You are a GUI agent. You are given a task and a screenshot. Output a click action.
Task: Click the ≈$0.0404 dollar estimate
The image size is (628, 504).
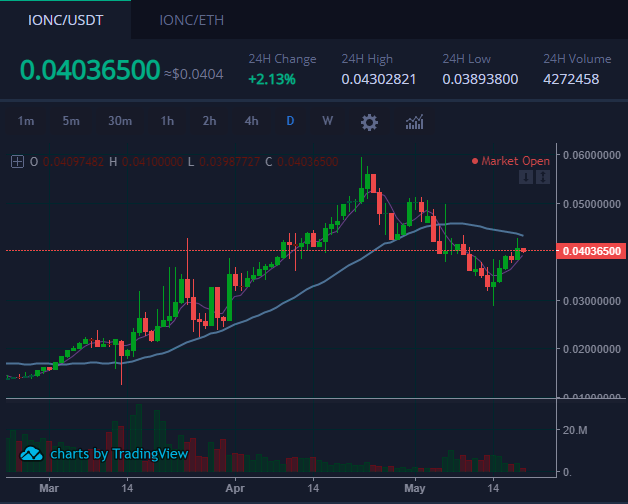click(x=193, y=74)
